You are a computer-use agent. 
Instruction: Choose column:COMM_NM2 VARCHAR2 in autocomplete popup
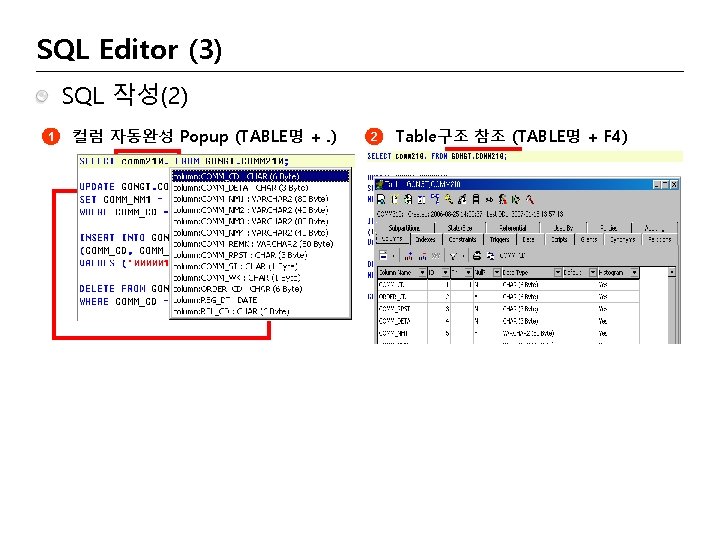point(260,210)
